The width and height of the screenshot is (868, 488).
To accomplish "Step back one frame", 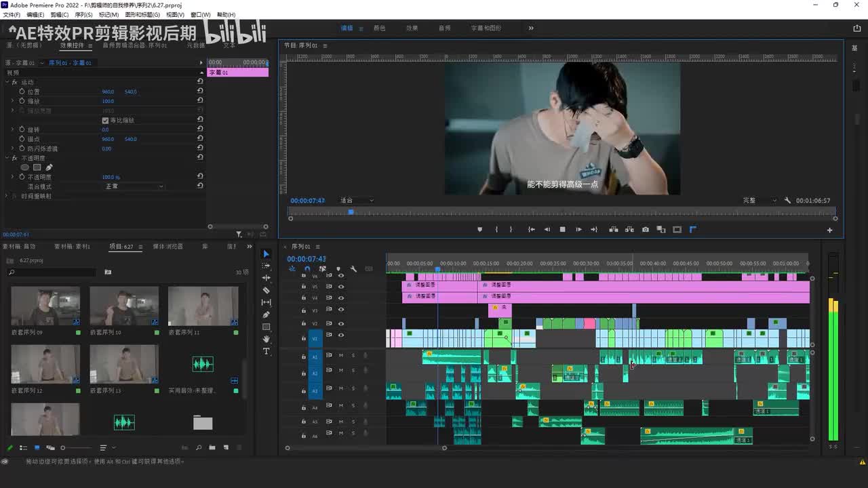I will click(x=547, y=230).
